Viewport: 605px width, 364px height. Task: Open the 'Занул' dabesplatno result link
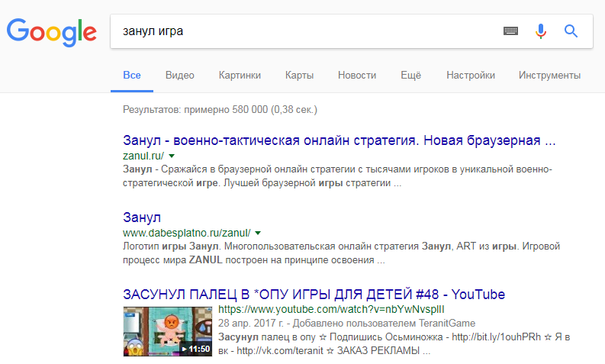(x=142, y=217)
